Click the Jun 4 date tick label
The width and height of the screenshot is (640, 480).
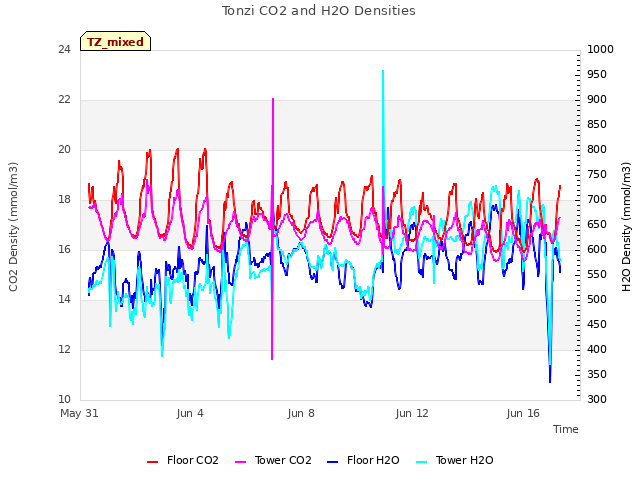click(190, 413)
